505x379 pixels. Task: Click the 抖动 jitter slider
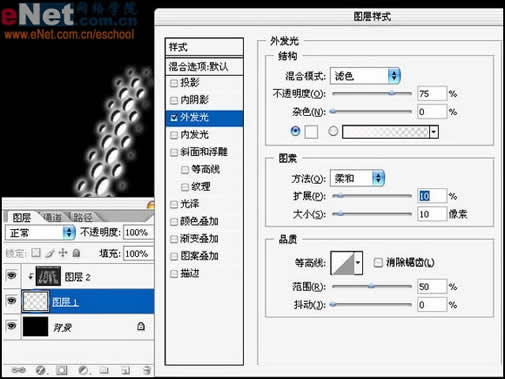[371, 304]
